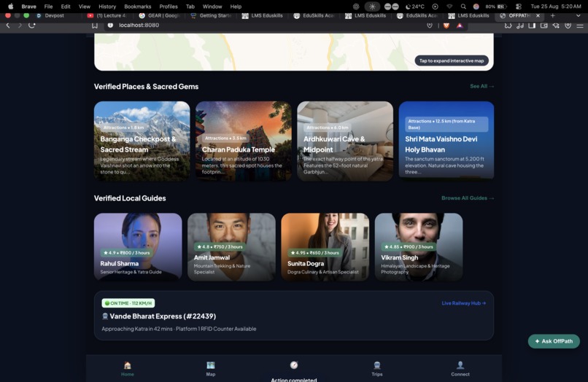Image resolution: width=588 pixels, height=382 pixels.
Task: Open the Bookmarks menu
Action: tap(138, 7)
